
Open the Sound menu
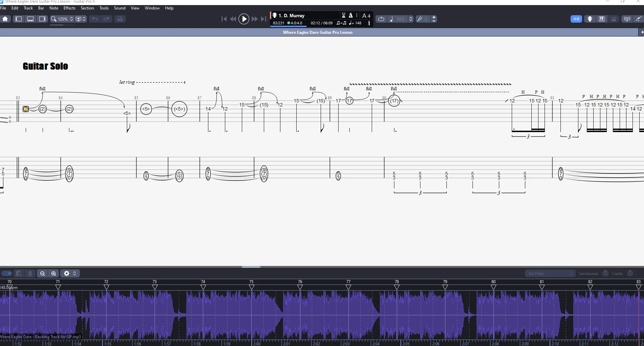[119, 8]
